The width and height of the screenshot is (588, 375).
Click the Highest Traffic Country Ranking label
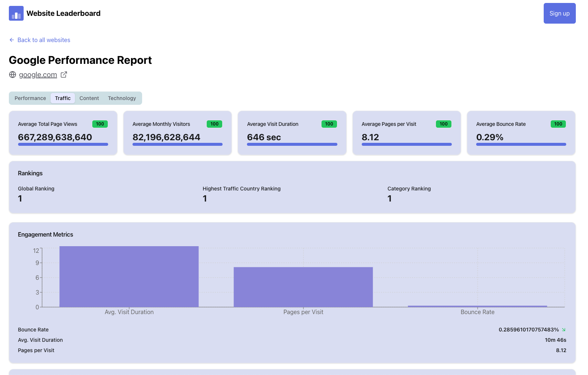(x=242, y=189)
